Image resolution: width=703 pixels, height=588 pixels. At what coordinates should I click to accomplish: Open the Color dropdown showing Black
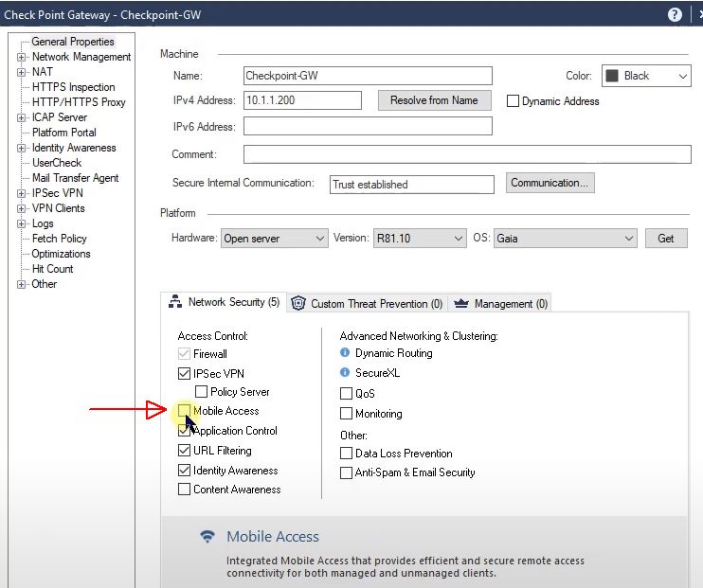coord(646,76)
